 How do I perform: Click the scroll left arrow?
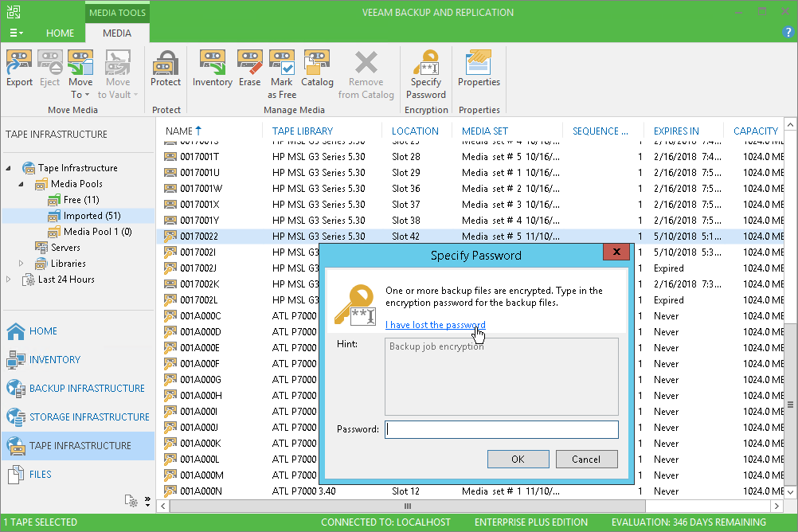(x=162, y=506)
